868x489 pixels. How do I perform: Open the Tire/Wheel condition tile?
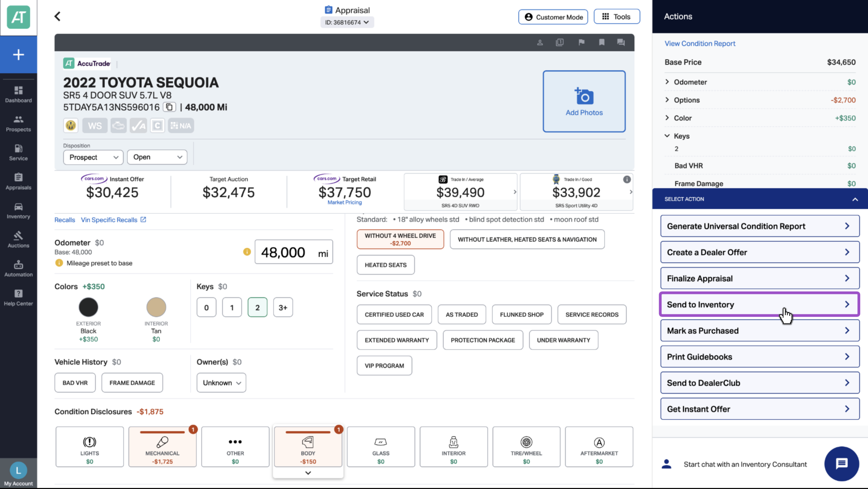coord(526,447)
